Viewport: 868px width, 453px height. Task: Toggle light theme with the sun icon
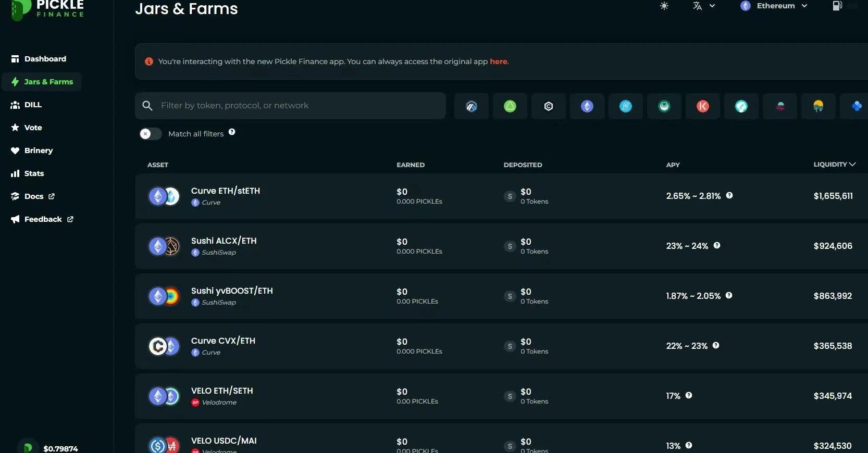[x=664, y=6]
